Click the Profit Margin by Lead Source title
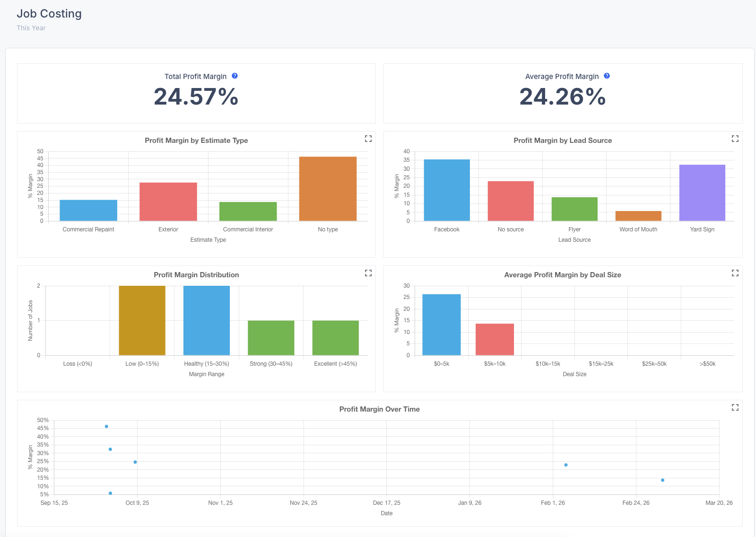This screenshot has height=537, width=756. click(563, 141)
